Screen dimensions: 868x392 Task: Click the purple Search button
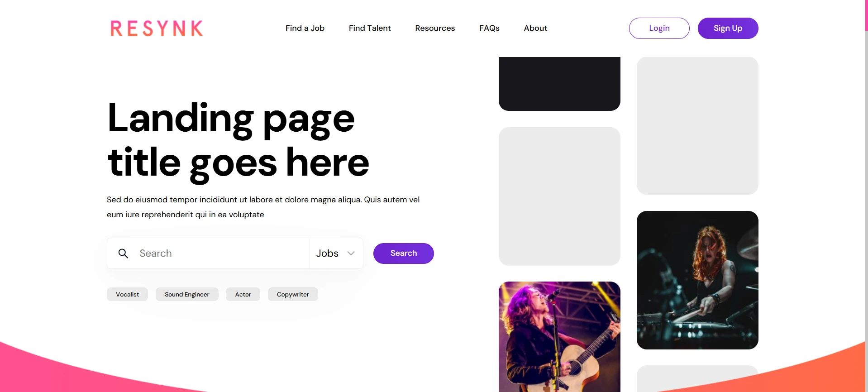coord(404,253)
